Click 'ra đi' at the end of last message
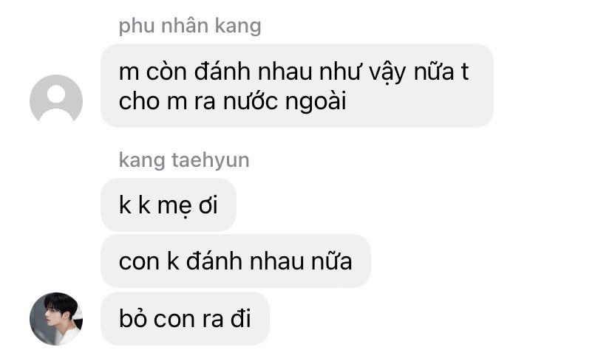Image resolution: width=612 pixels, height=364 pixels. pos(227,319)
